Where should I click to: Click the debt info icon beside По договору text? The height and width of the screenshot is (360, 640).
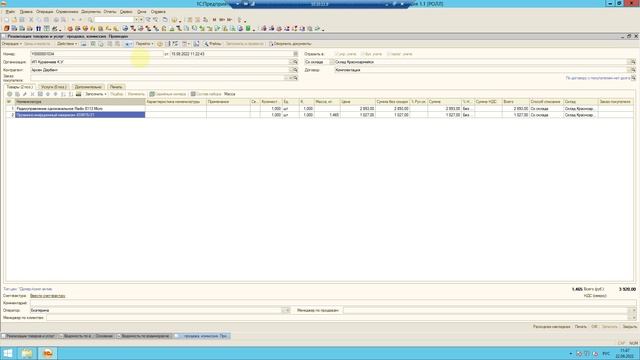(633, 78)
